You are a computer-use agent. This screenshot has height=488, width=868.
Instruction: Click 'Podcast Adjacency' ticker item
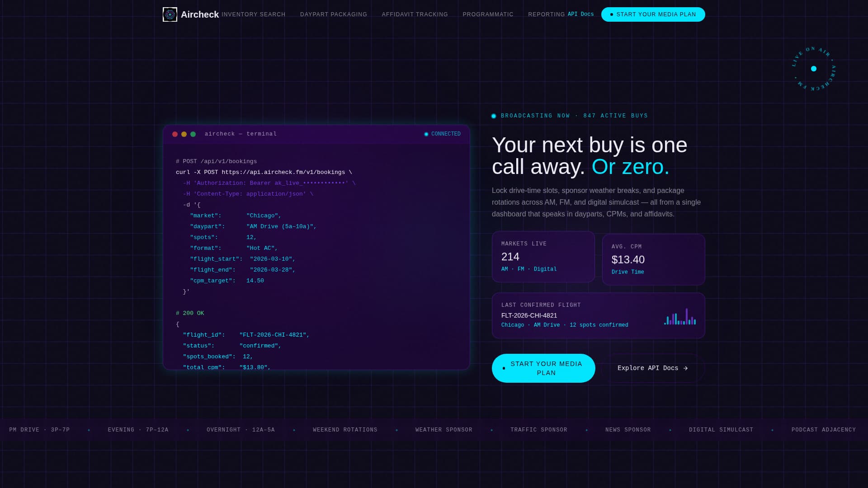(824, 430)
